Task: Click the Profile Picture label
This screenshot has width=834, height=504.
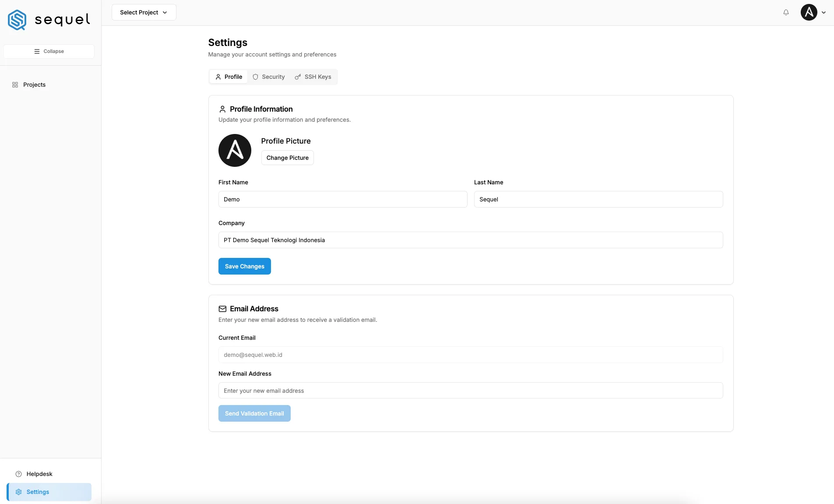Action: pyautogui.click(x=286, y=141)
